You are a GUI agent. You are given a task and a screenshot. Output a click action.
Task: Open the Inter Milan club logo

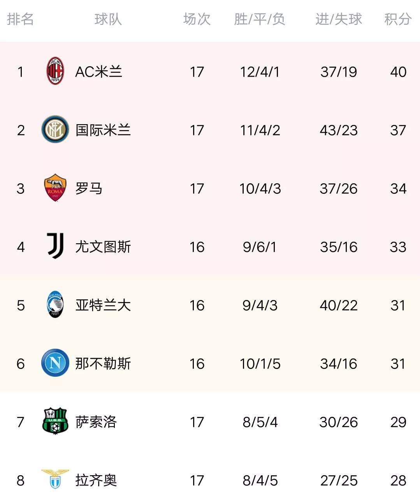[x=55, y=130]
